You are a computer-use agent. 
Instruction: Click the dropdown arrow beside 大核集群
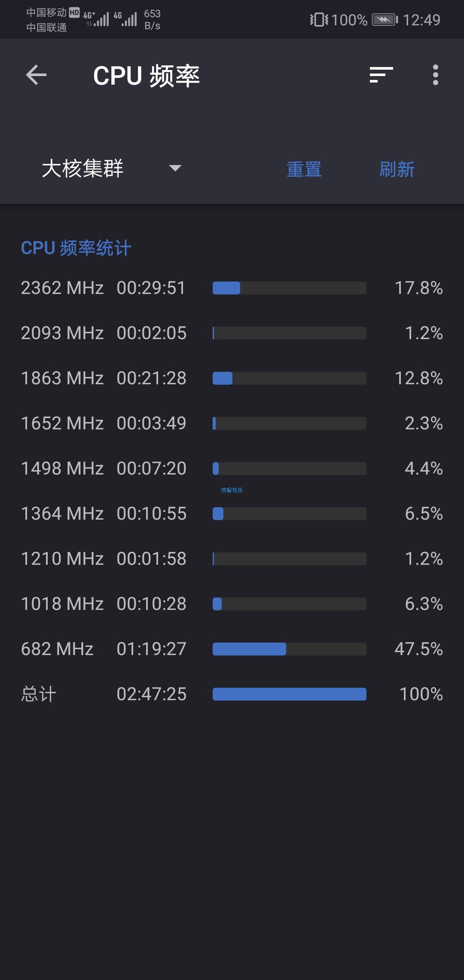point(175,168)
